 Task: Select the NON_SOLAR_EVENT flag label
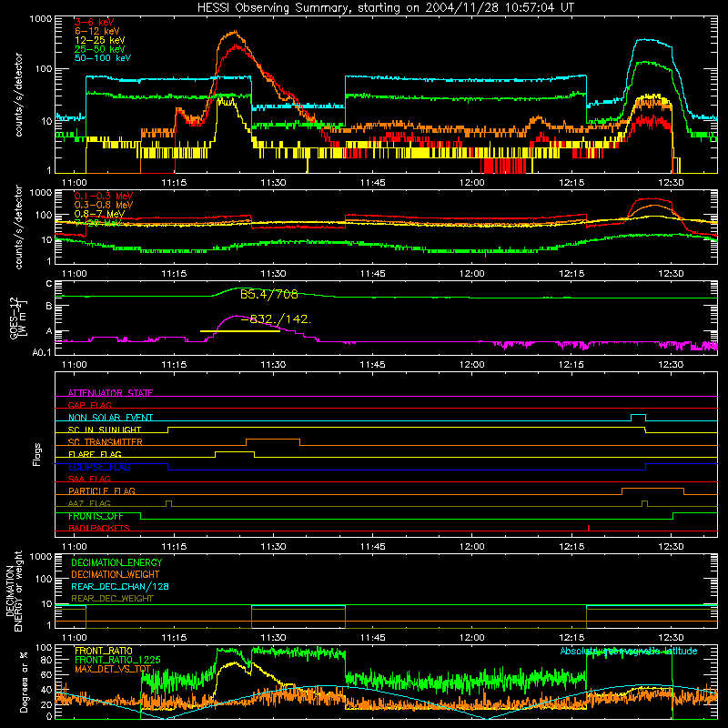click(110, 418)
